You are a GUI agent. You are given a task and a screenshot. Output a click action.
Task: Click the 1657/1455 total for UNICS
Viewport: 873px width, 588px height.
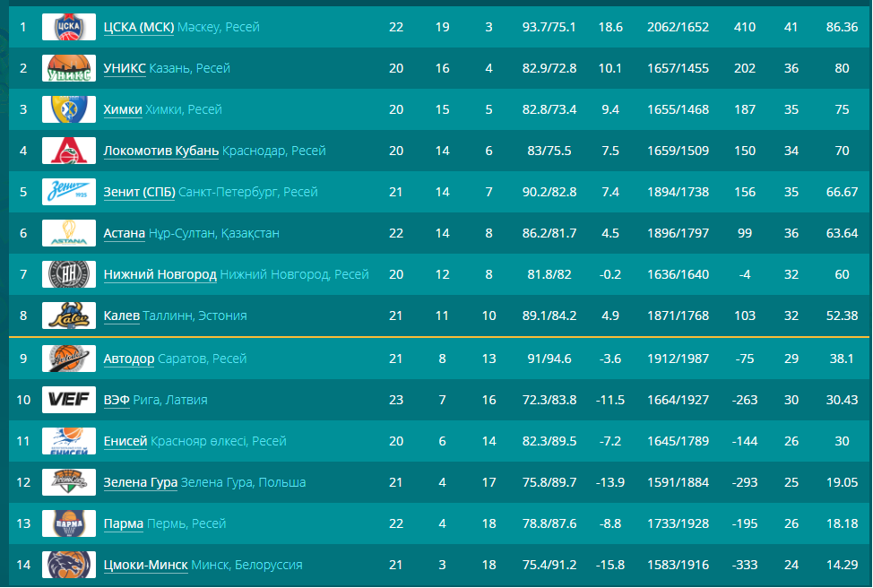click(678, 68)
